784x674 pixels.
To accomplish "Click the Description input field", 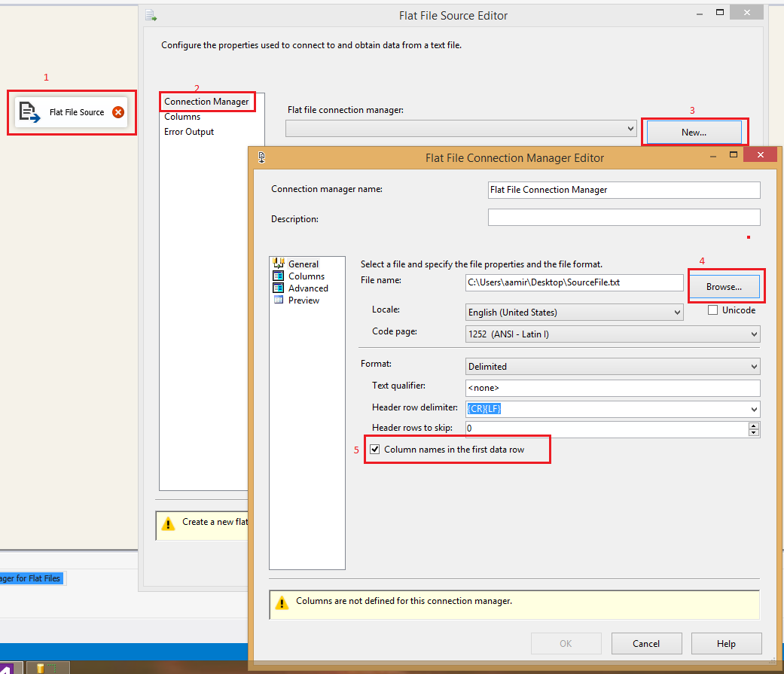I will (x=624, y=218).
